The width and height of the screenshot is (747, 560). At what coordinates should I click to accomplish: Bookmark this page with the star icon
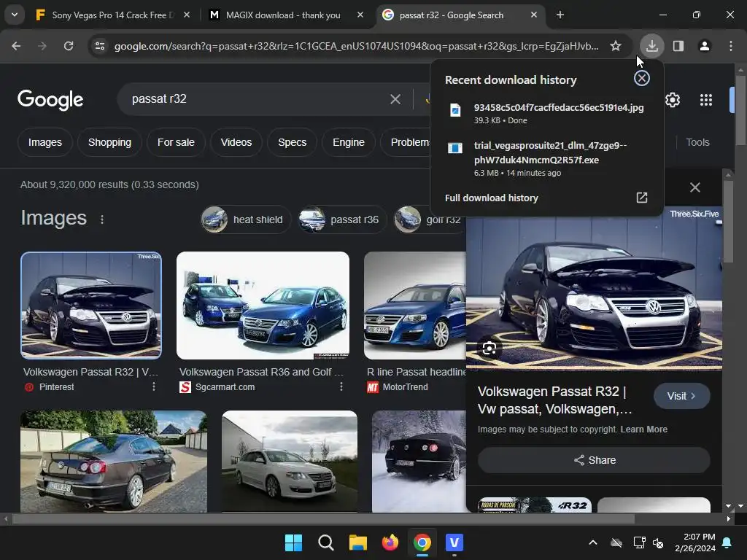pyautogui.click(x=616, y=46)
